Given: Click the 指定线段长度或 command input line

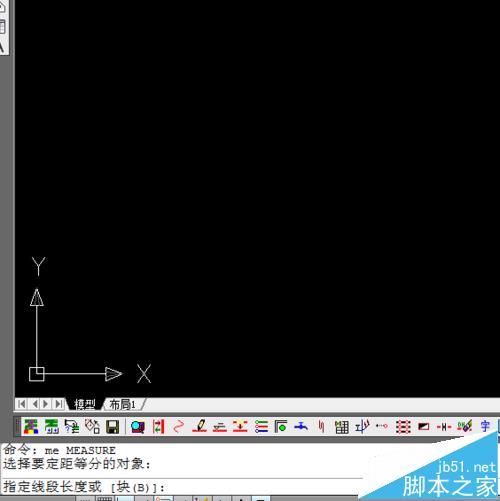Looking at the screenshot, I should [182, 487].
